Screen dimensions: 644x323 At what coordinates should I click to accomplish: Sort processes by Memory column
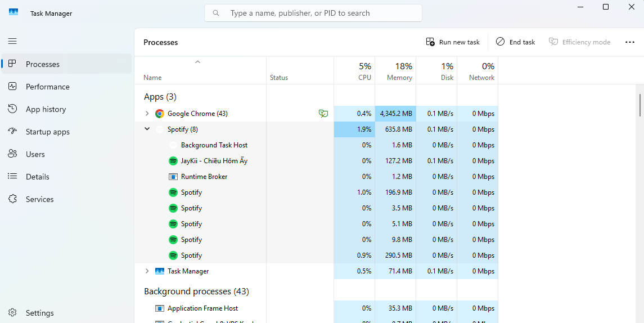pyautogui.click(x=395, y=70)
